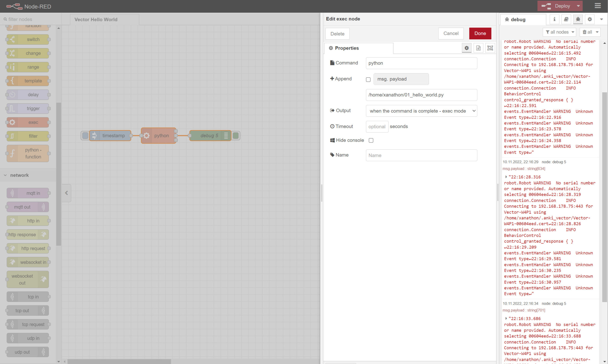Image resolution: width=608 pixels, height=364 pixels.
Task: Select the range node in palette
Action: click(28, 67)
